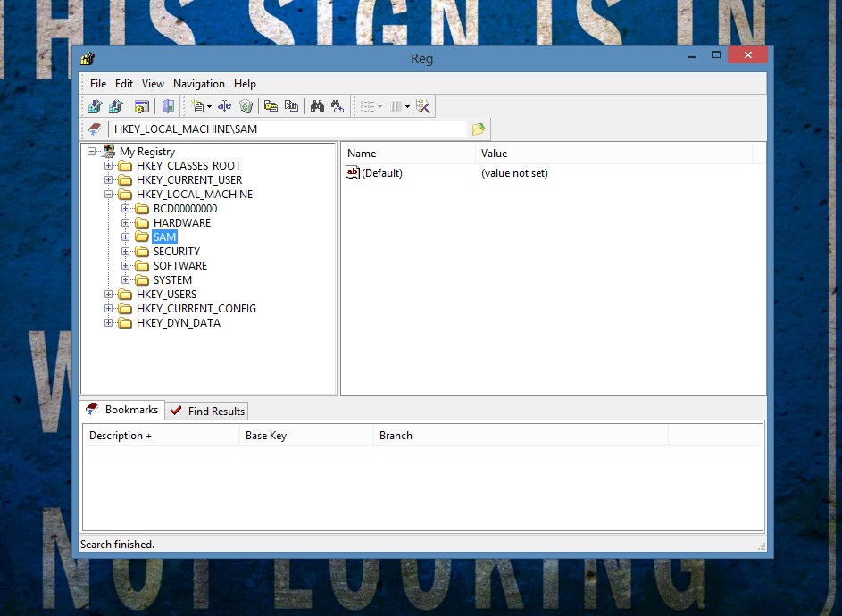Expand HKEY_CURRENT_CONFIG node
The image size is (842, 616).
click(x=108, y=308)
